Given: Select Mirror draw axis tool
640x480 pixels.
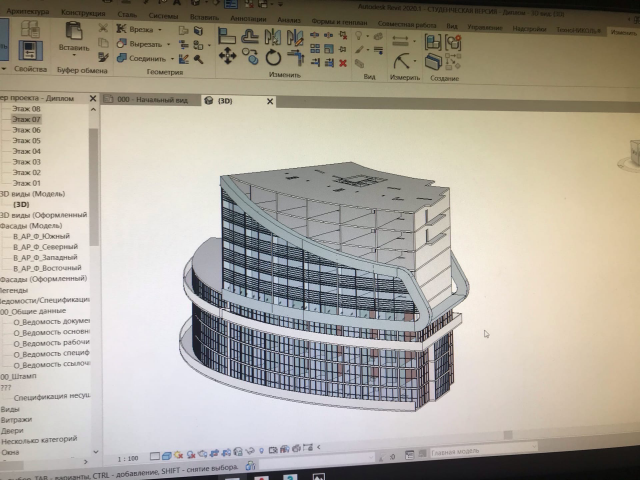Looking at the screenshot, I should point(295,37).
